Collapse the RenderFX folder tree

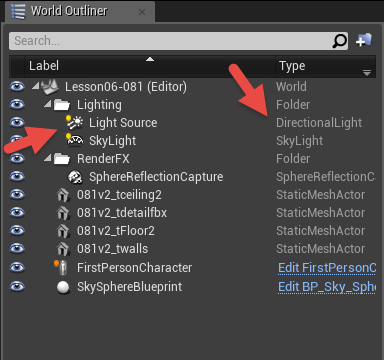pyautogui.click(x=48, y=158)
